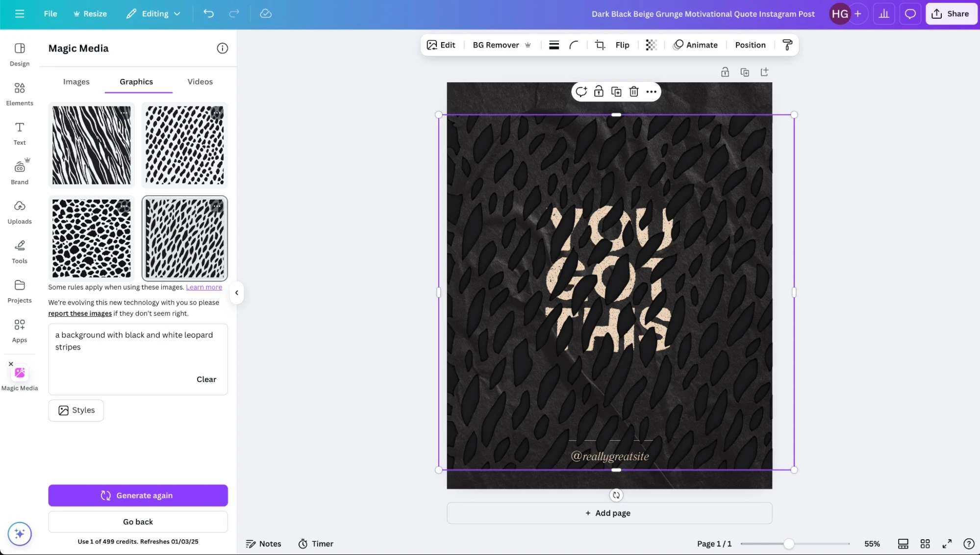Lock the selected leopard background element
The image size is (980, 555).
(x=599, y=92)
